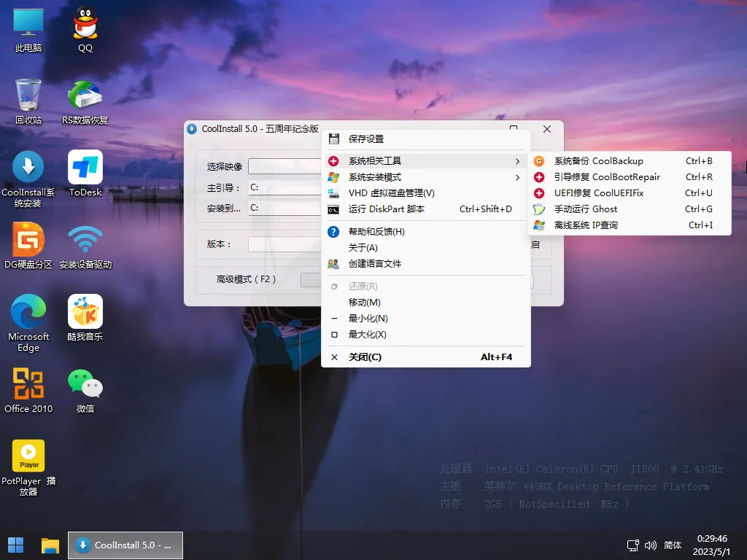
Task: Open the 安装到 drive selector dropdown
Action: pos(285,209)
